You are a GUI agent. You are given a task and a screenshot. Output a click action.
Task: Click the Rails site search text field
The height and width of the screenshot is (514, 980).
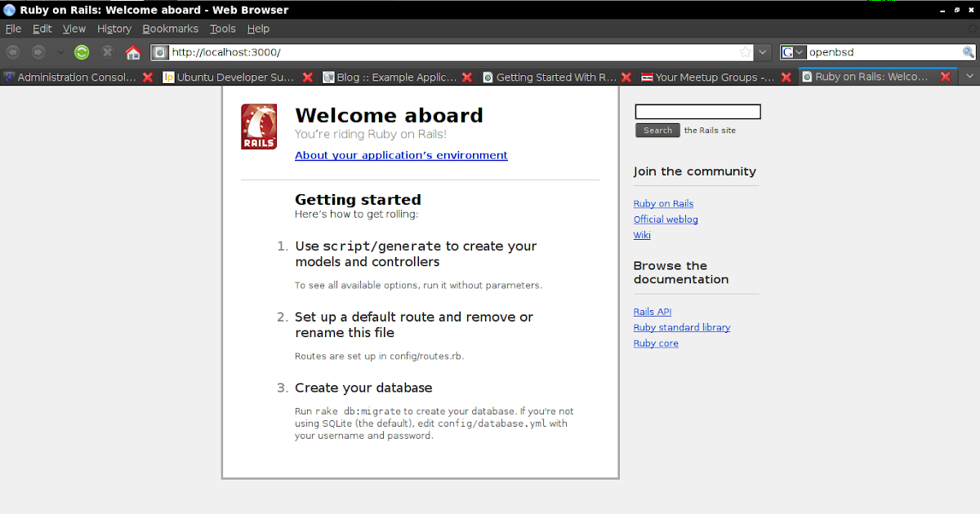(698, 112)
